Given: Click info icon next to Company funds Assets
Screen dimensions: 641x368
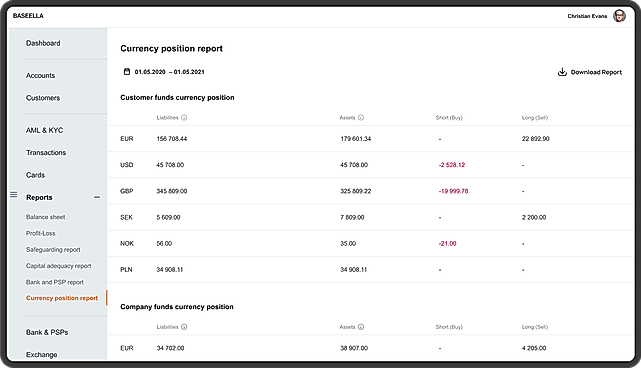Looking at the screenshot, I should click(361, 327).
